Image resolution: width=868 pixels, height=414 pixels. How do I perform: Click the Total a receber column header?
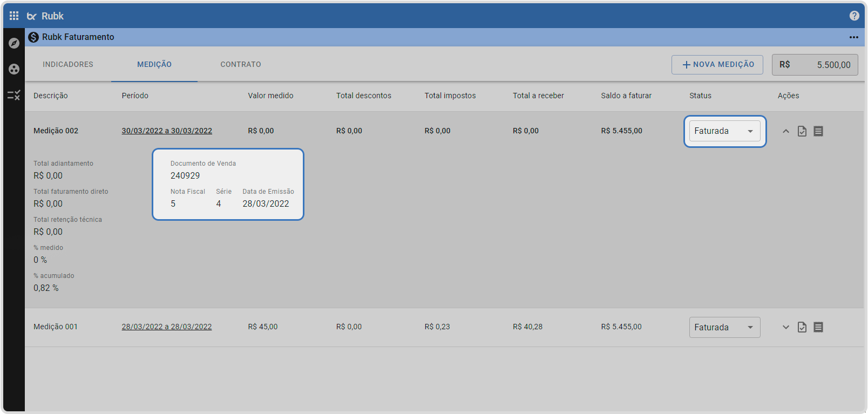pyautogui.click(x=538, y=96)
